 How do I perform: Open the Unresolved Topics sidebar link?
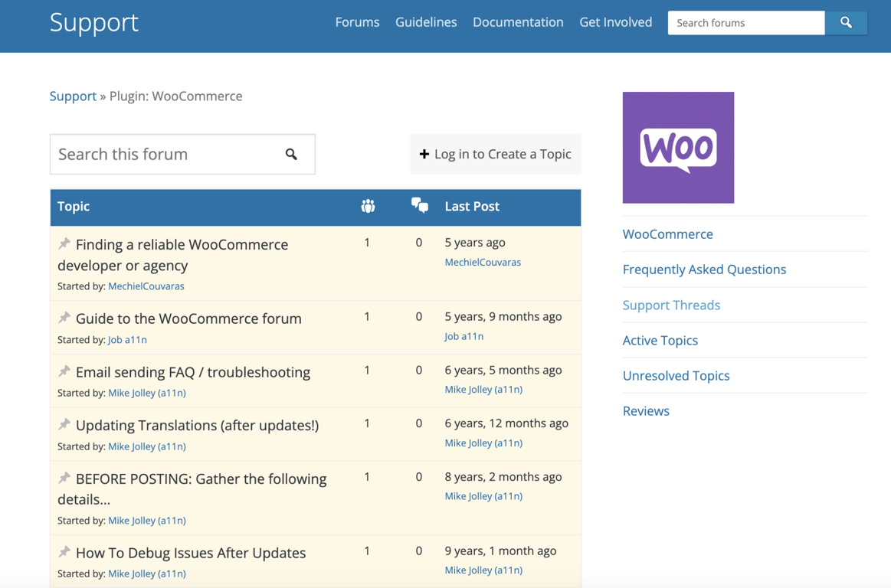coord(676,375)
